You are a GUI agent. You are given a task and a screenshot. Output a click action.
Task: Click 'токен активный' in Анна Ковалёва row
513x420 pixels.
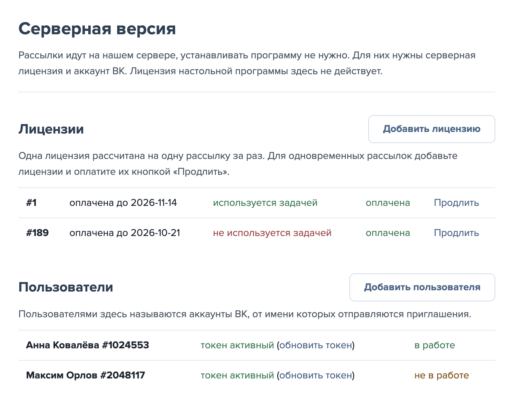pyautogui.click(x=237, y=345)
